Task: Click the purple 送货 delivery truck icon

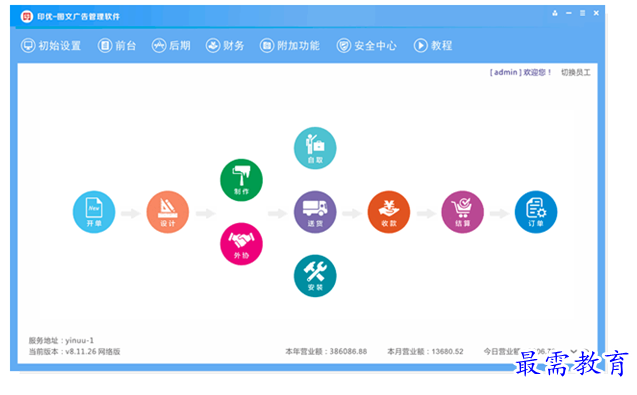Action: coord(315,212)
